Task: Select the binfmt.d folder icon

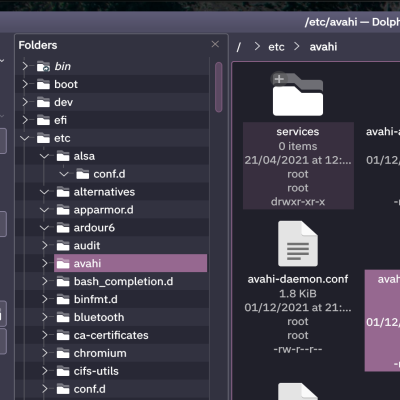Action: [63, 300]
